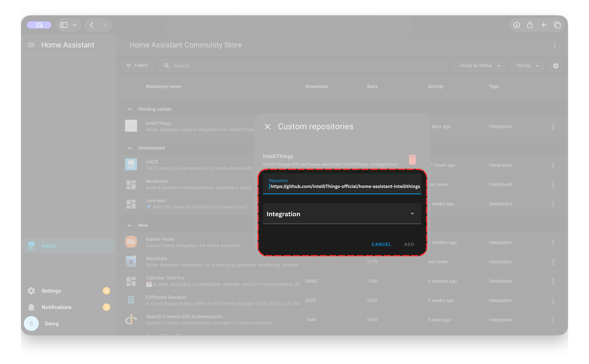This screenshot has width=589, height=364.
Task: Click the Settings badge showing 4
Action: click(x=106, y=291)
